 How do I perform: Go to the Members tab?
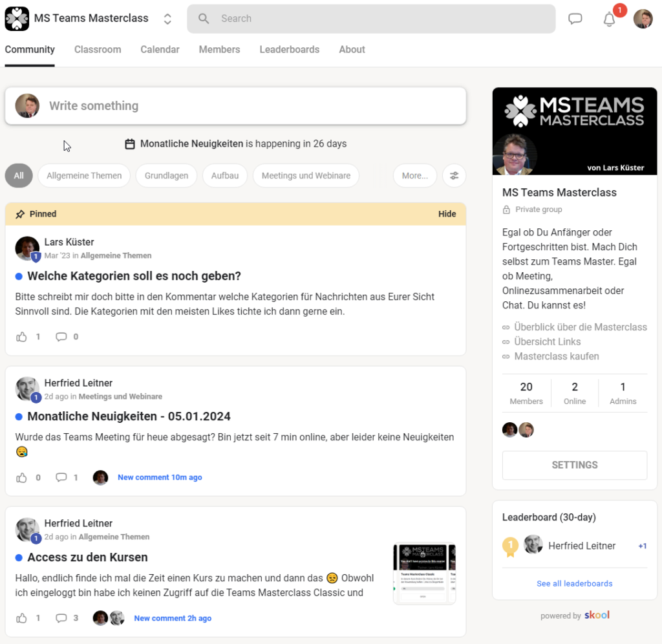220,49
